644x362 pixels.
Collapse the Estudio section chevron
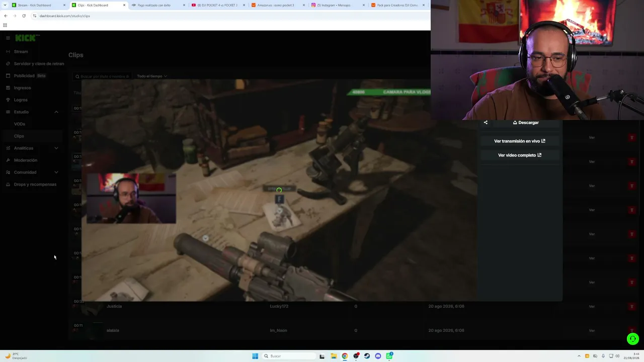[56, 112]
